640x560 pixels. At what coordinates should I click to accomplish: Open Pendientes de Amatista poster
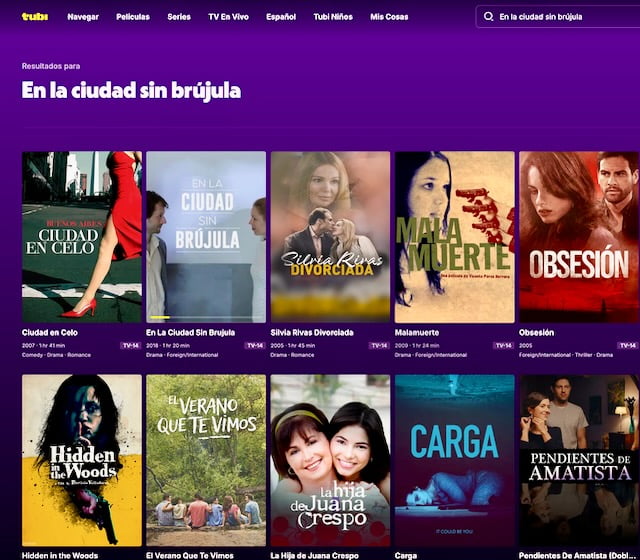(x=578, y=460)
